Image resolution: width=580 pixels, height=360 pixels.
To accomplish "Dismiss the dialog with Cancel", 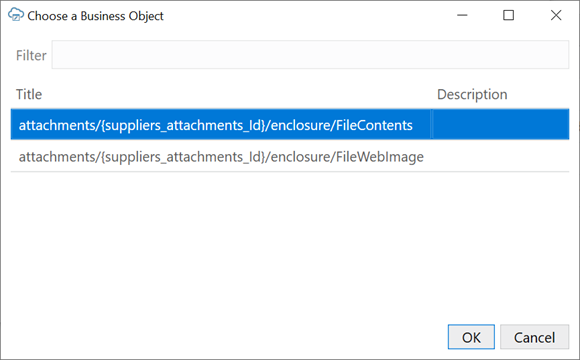I will tap(534, 337).
